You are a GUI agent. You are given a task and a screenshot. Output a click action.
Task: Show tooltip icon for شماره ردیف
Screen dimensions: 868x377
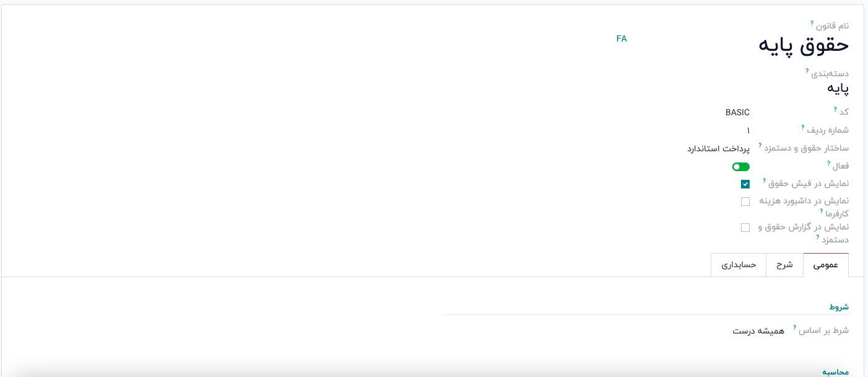point(803,127)
